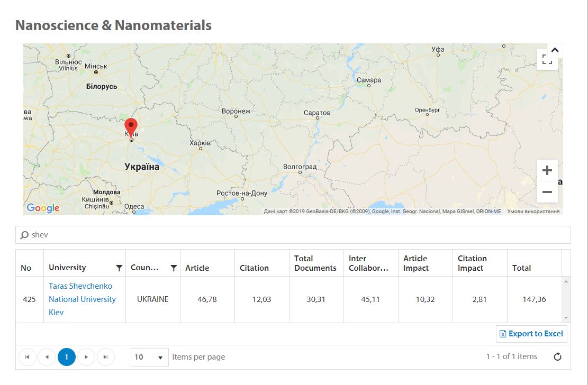Screen dimensions: 588x385
Task: Click the Харків city label on map
Action: click(200, 143)
